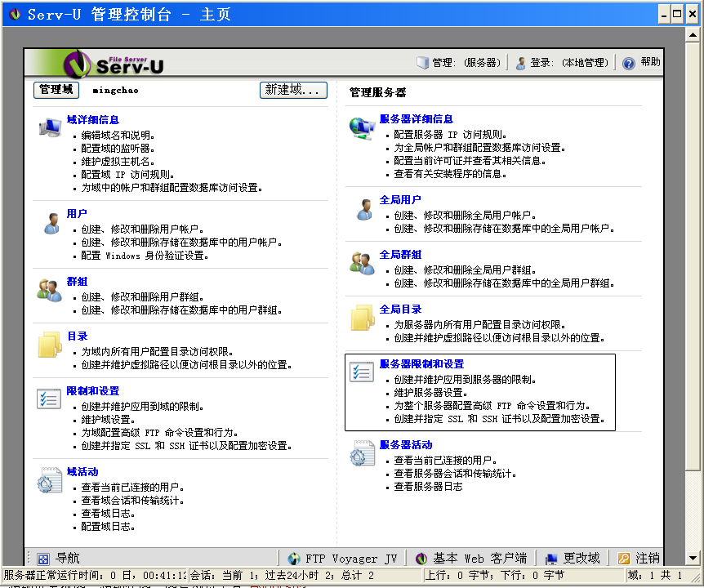
Task: Click the 服务器详细信息 globe icon
Action: point(362,127)
